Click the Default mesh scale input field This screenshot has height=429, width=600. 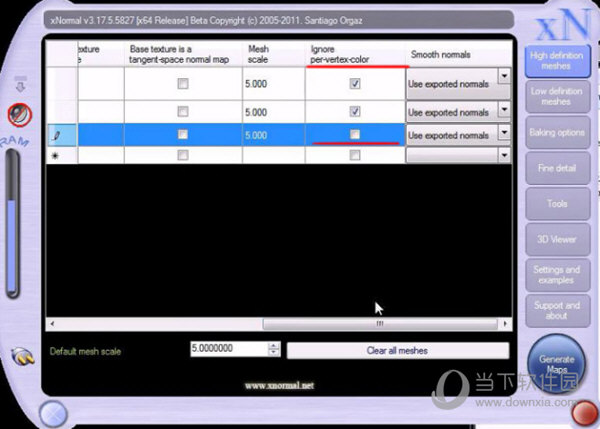(x=229, y=349)
